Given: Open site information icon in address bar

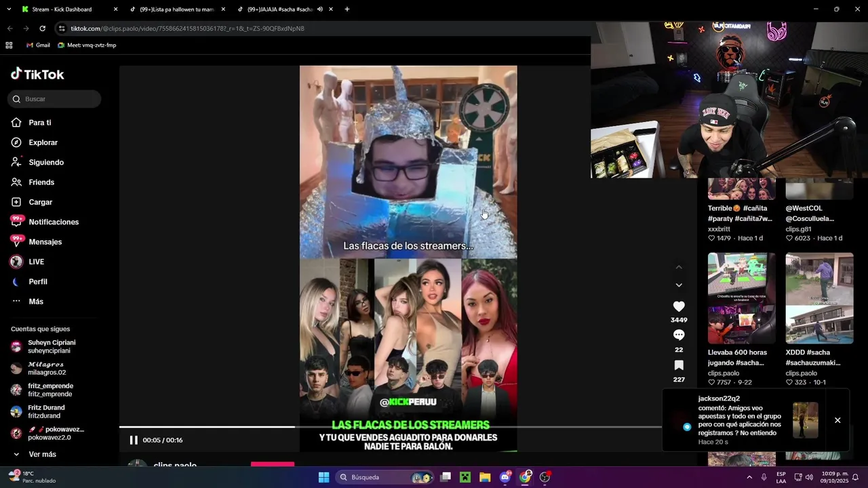Looking at the screenshot, I should pos(62,28).
